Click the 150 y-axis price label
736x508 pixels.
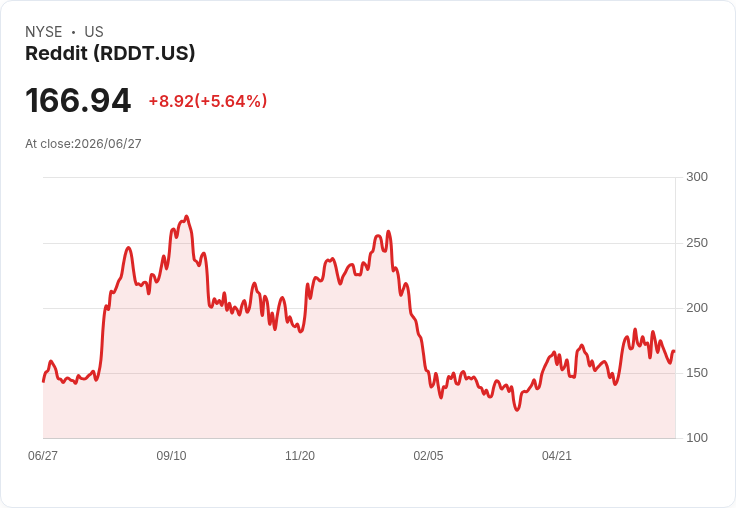pos(697,373)
